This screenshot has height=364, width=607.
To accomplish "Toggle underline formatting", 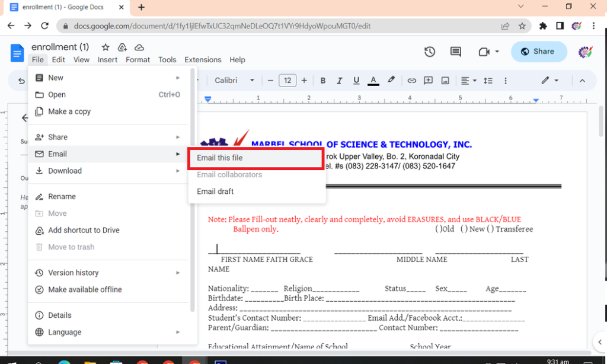I will 356,80.
